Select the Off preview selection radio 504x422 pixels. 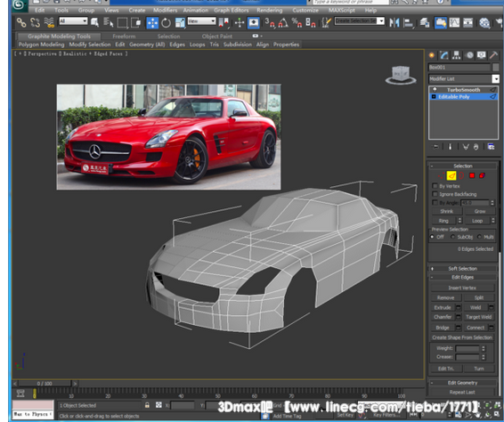tap(433, 237)
